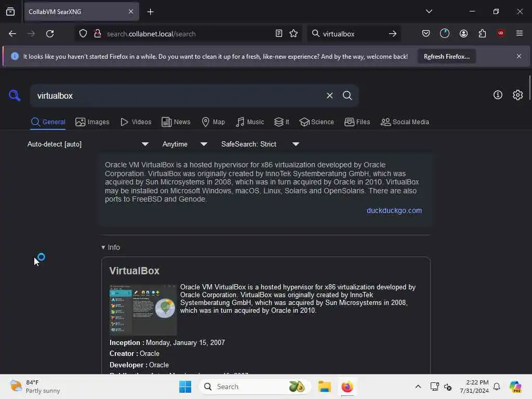Click the VirtualBox infobox heading

135,271
